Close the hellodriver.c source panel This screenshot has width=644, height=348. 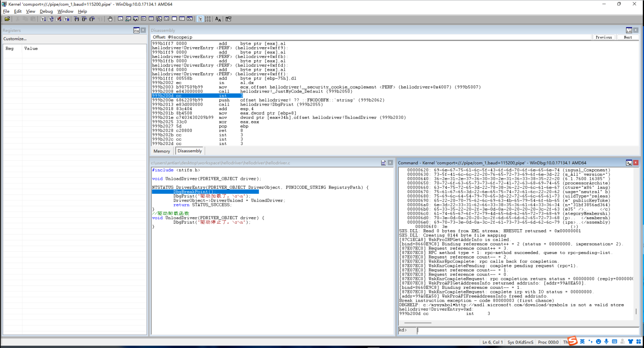click(x=390, y=163)
